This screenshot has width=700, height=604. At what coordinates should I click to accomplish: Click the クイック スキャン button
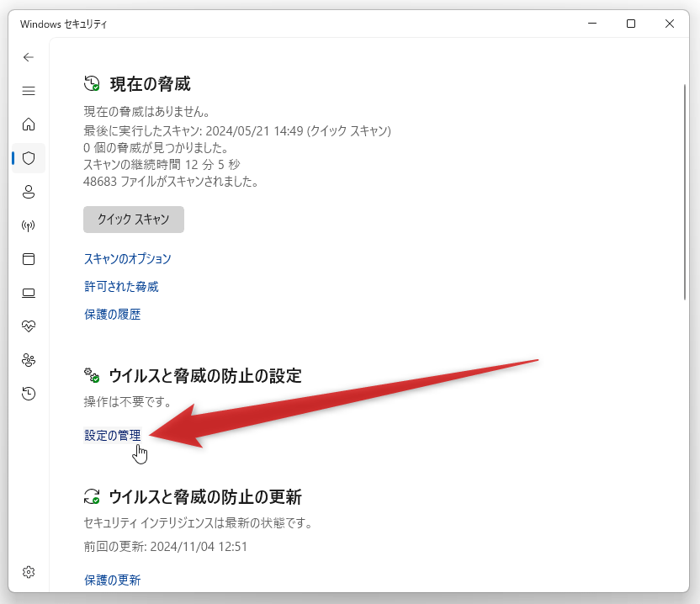coord(134,220)
